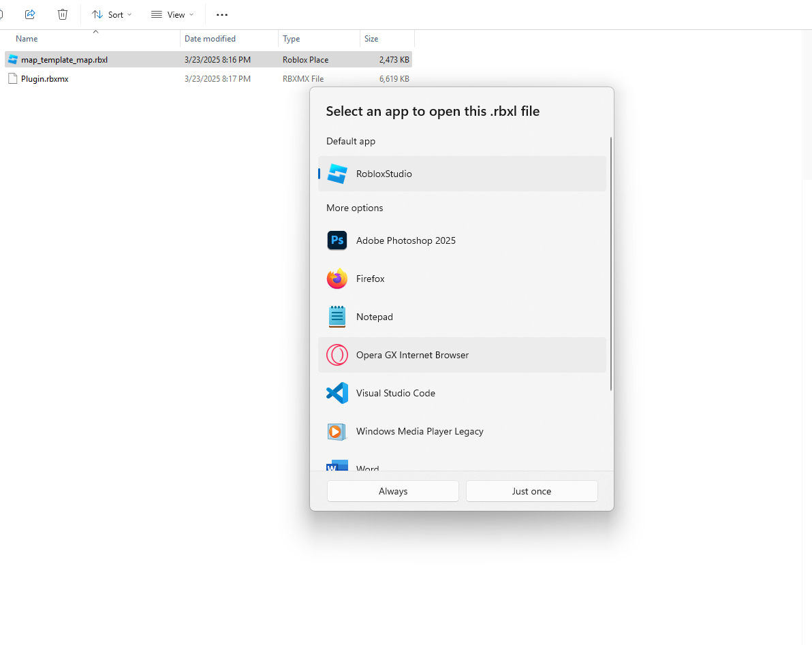Sort files by the Name column header
The width and height of the screenshot is (812, 645).
(x=27, y=39)
